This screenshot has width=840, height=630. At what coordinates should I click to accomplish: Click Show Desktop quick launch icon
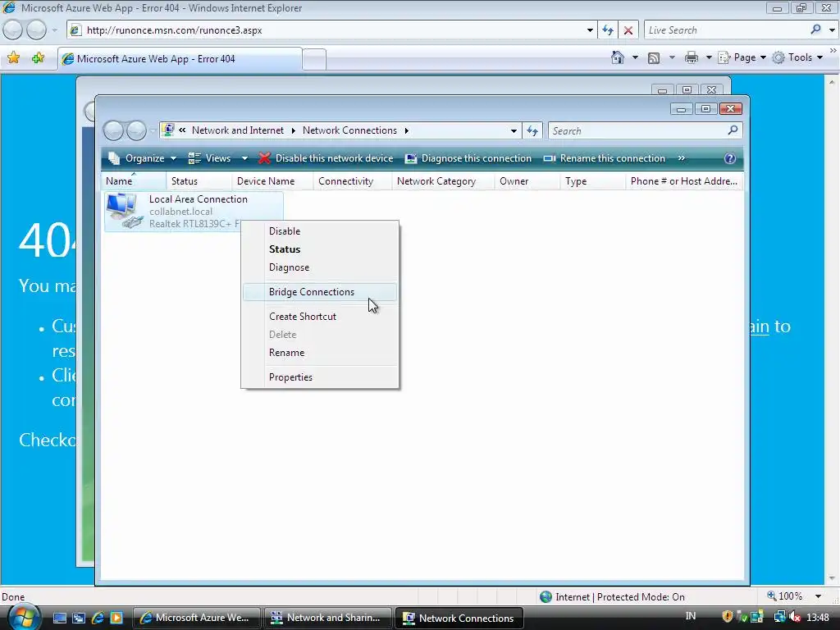coord(59,618)
